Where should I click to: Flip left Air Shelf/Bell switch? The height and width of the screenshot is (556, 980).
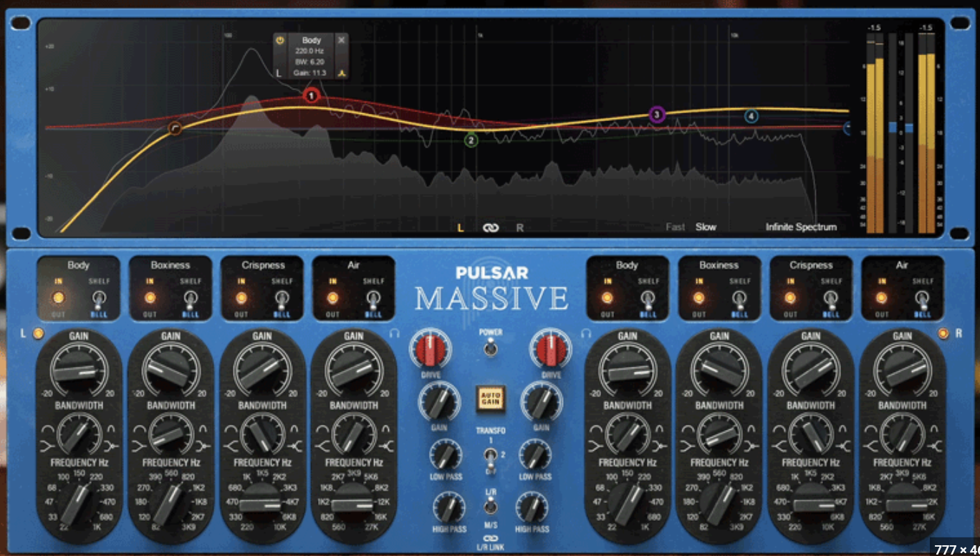click(x=373, y=299)
